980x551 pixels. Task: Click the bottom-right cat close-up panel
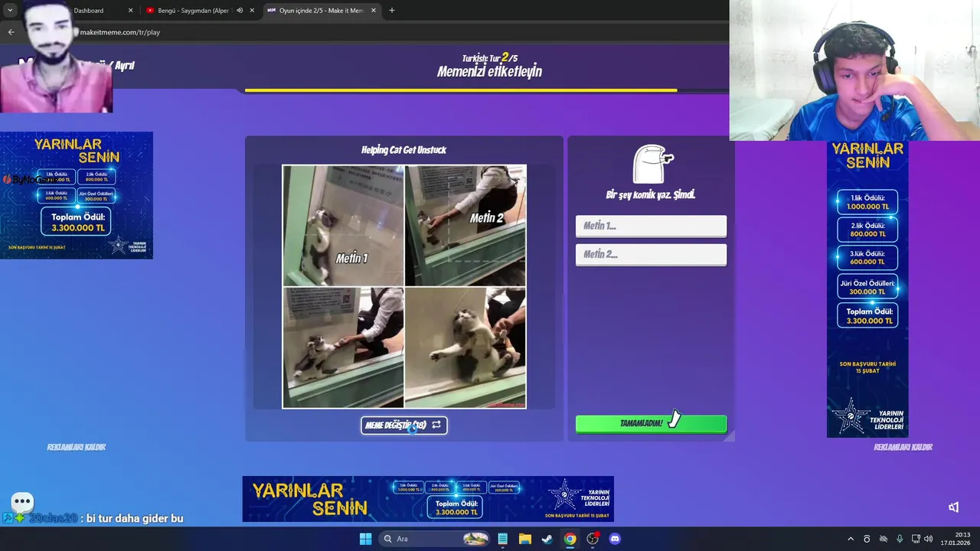coord(465,347)
